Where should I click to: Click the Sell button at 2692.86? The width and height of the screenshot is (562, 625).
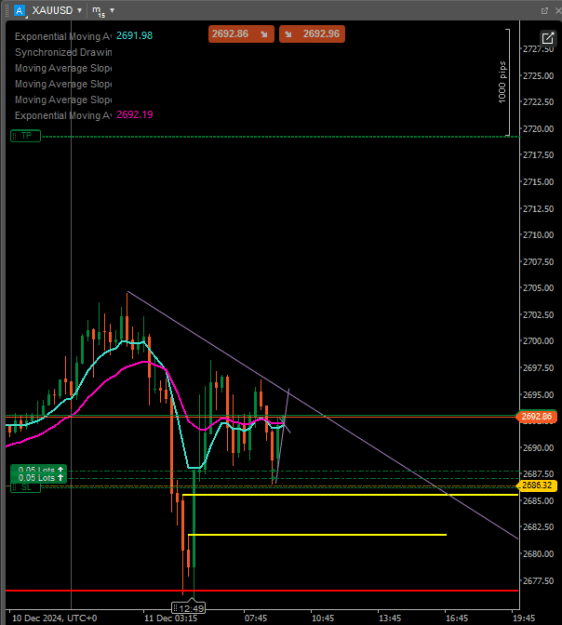pyautogui.click(x=241, y=34)
